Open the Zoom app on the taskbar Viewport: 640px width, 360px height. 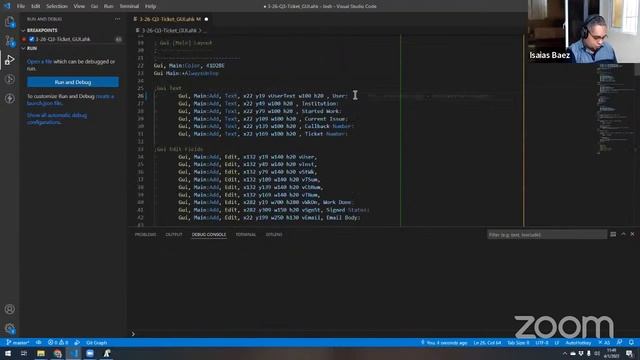tap(90, 353)
